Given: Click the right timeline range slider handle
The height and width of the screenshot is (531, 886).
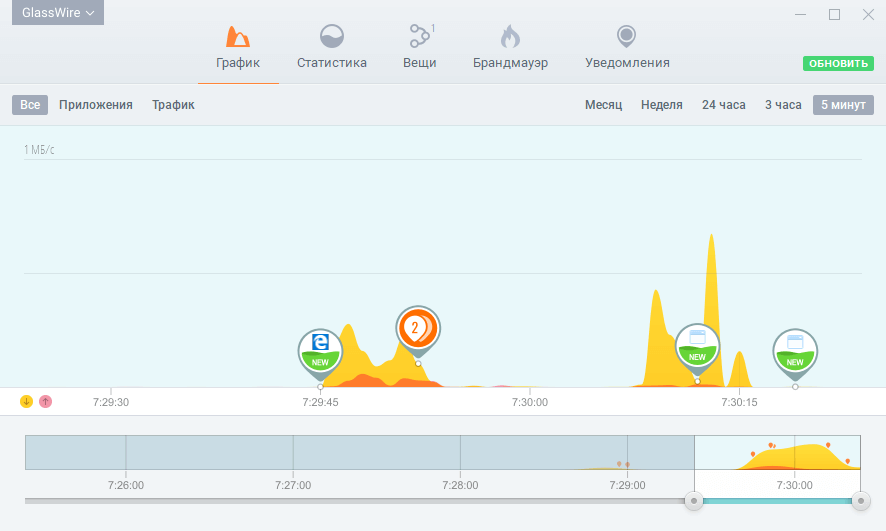Looking at the screenshot, I should (x=861, y=500).
